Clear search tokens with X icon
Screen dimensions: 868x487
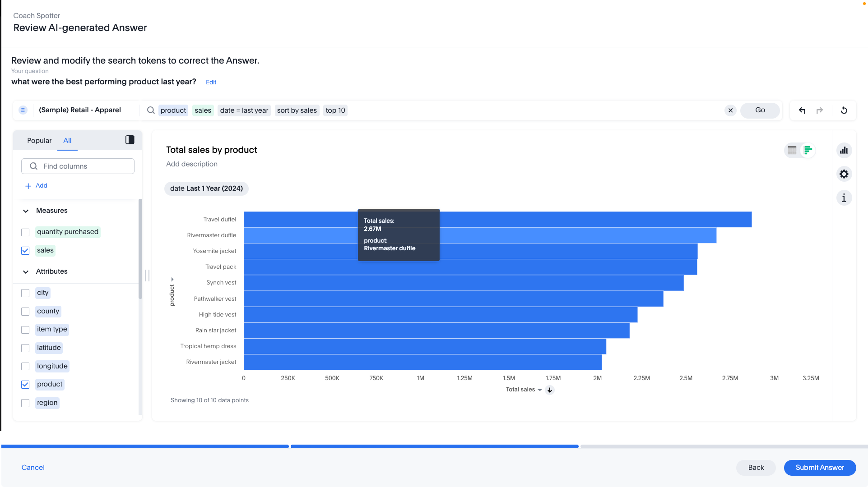[x=730, y=110]
